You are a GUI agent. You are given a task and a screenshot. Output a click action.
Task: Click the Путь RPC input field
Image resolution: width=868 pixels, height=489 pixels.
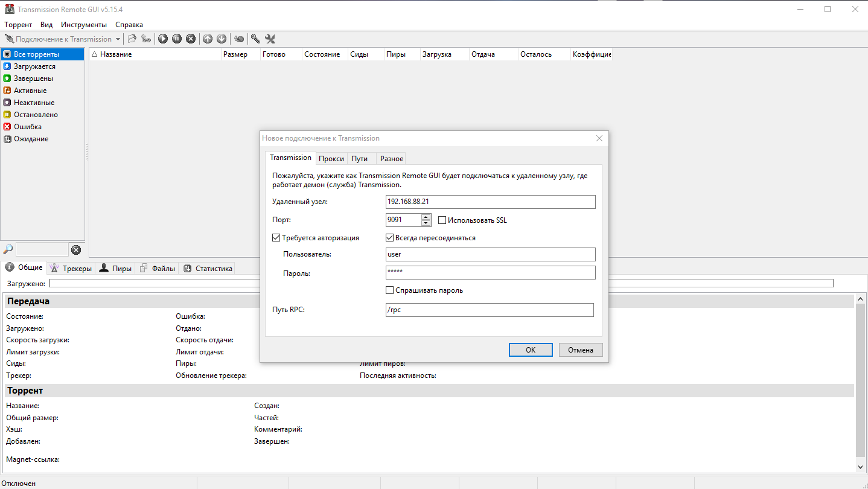(490, 310)
